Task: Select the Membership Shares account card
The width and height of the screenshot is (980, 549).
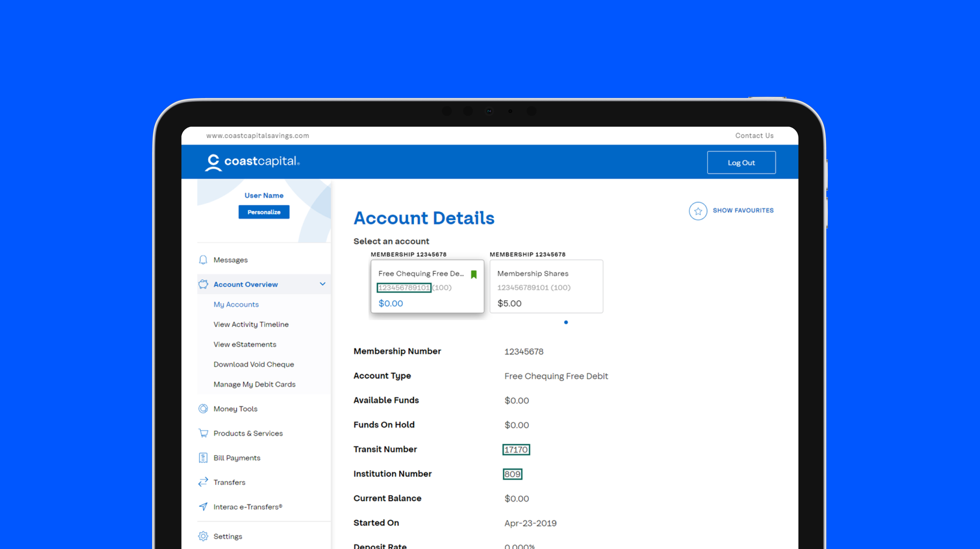Action: [546, 286]
